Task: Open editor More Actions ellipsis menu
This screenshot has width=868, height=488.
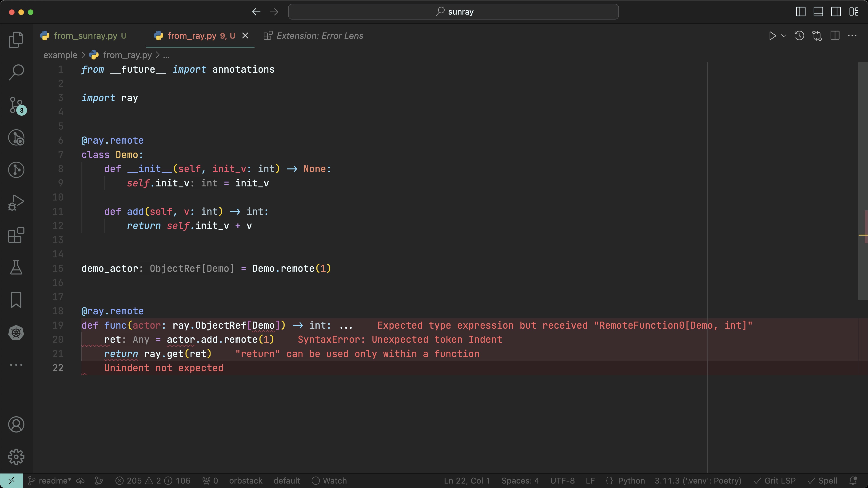Action: (852, 36)
